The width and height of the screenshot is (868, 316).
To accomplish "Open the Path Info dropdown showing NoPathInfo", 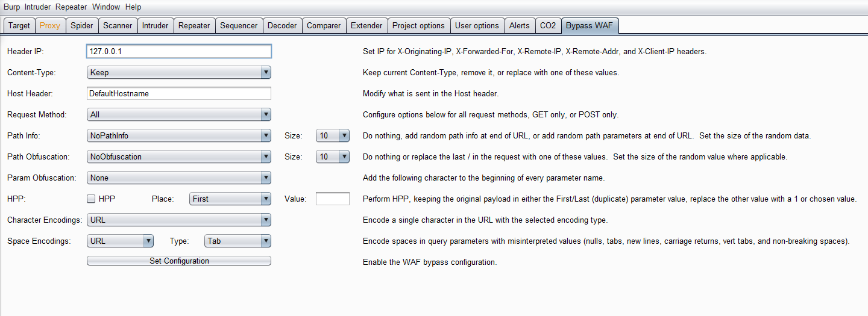I will click(x=179, y=135).
